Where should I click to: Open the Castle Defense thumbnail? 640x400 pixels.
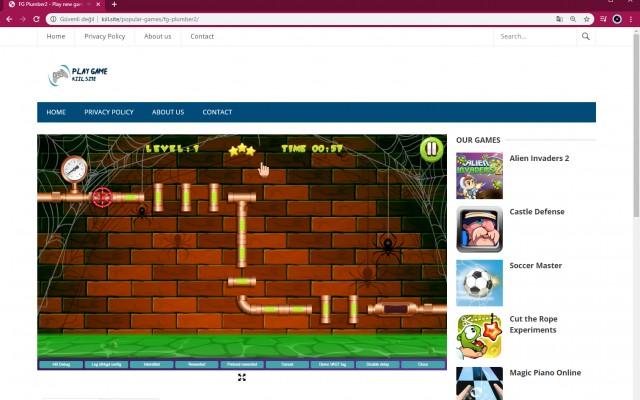pos(479,229)
